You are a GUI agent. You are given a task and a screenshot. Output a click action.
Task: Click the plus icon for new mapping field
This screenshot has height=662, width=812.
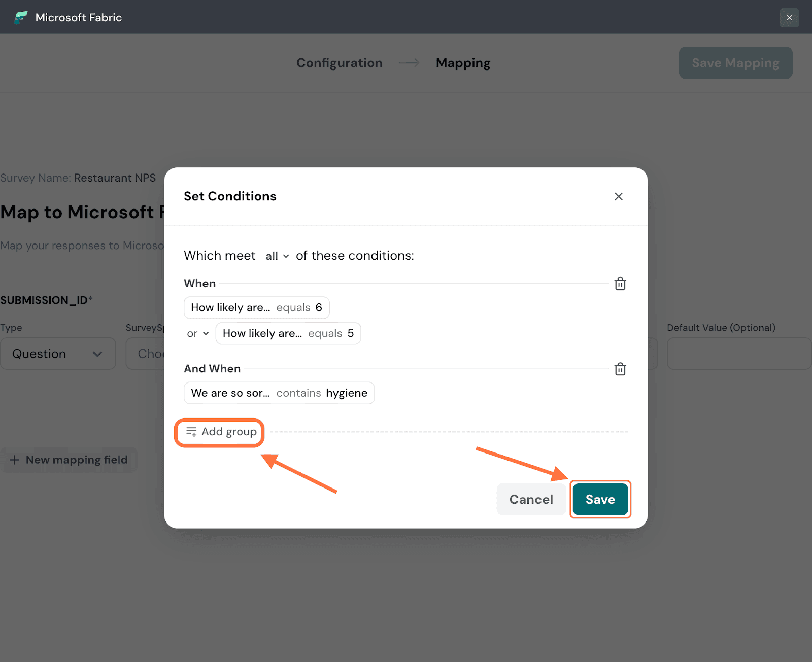point(15,460)
